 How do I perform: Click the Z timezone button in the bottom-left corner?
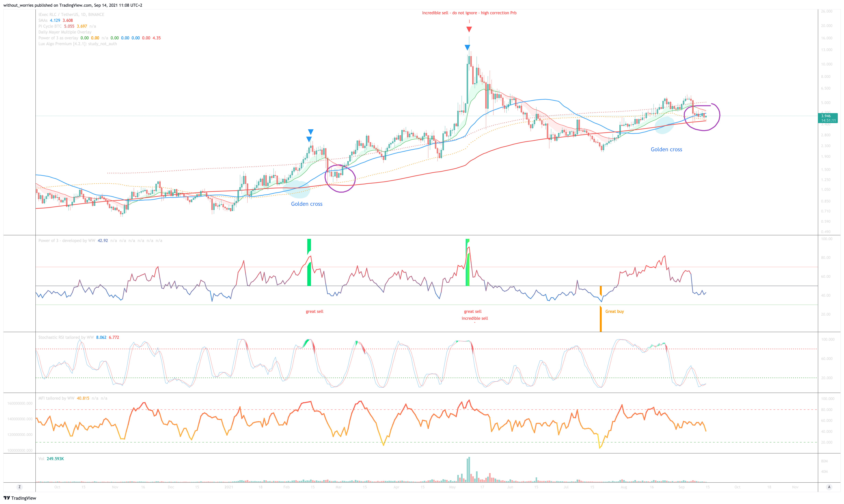(x=19, y=487)
